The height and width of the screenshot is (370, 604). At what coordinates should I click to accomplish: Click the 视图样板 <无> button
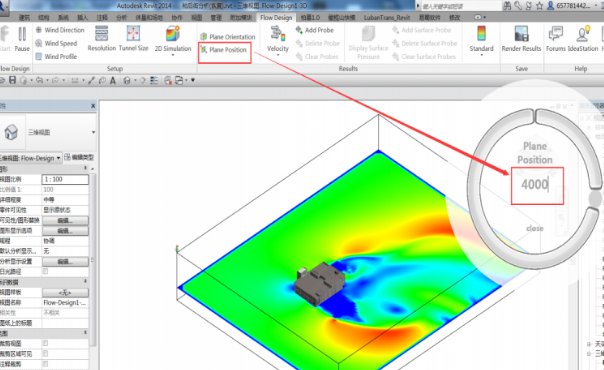pos(65,293)
